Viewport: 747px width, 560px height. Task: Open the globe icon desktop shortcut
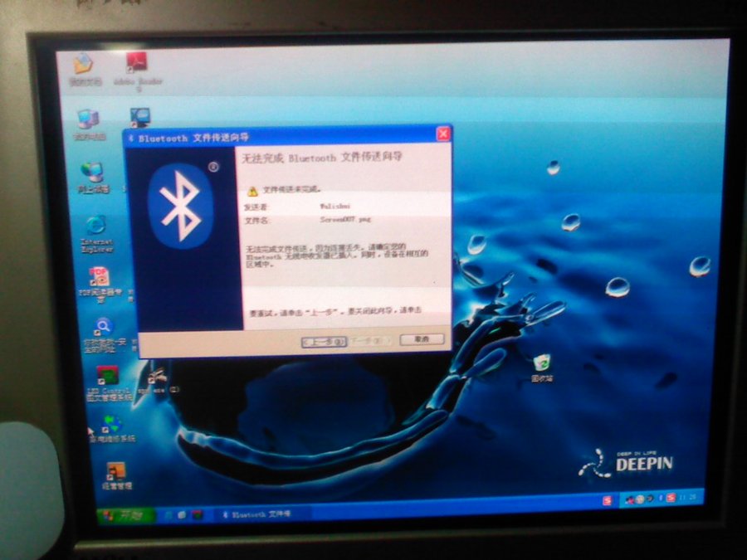pyautogui.click(x=110, y=426)
